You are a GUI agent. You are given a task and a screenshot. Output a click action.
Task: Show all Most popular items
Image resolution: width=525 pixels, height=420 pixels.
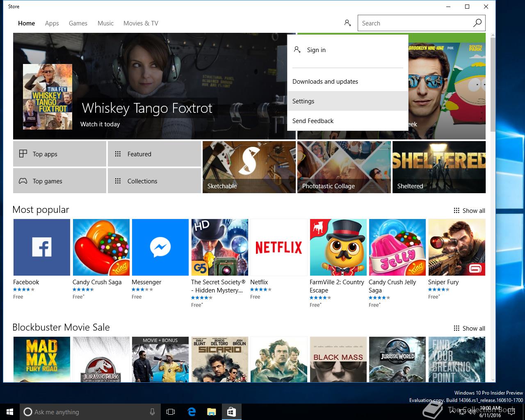point(469,210)
